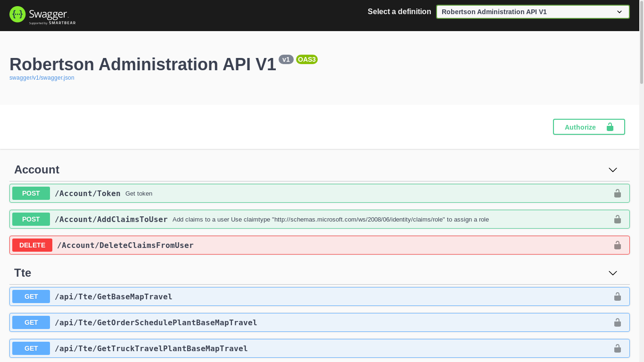Click lock icon on GetOrderSchedulePlantBaseMapTravel row
This screenshot has width=644, height=362.
(x=618, y=322)
